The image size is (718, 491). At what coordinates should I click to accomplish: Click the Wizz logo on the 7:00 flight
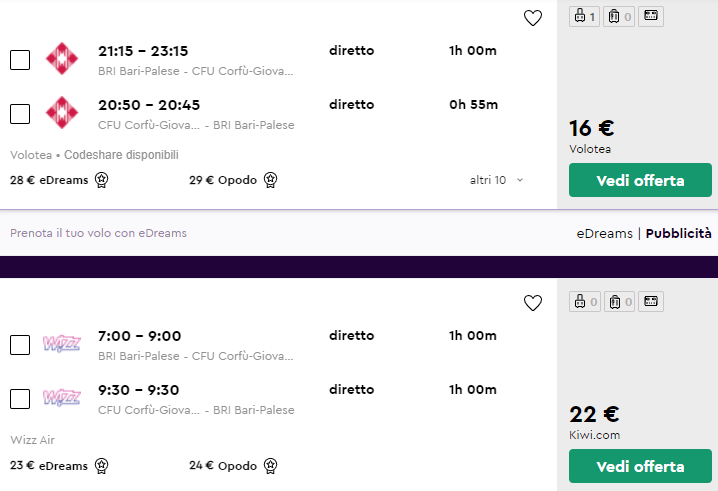click(62, 345)
